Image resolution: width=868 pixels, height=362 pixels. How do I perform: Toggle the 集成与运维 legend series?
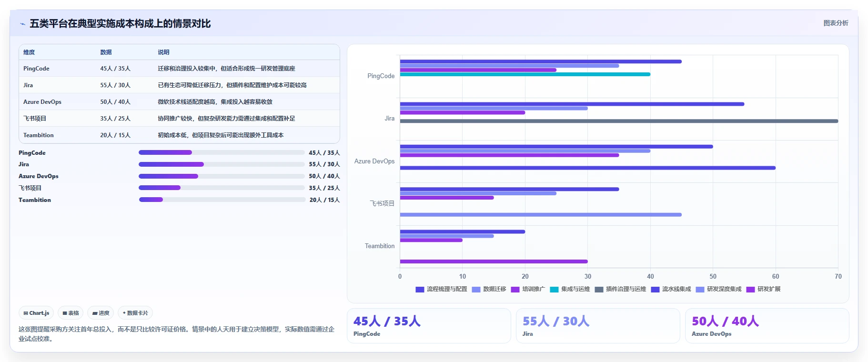coord(570,289)
